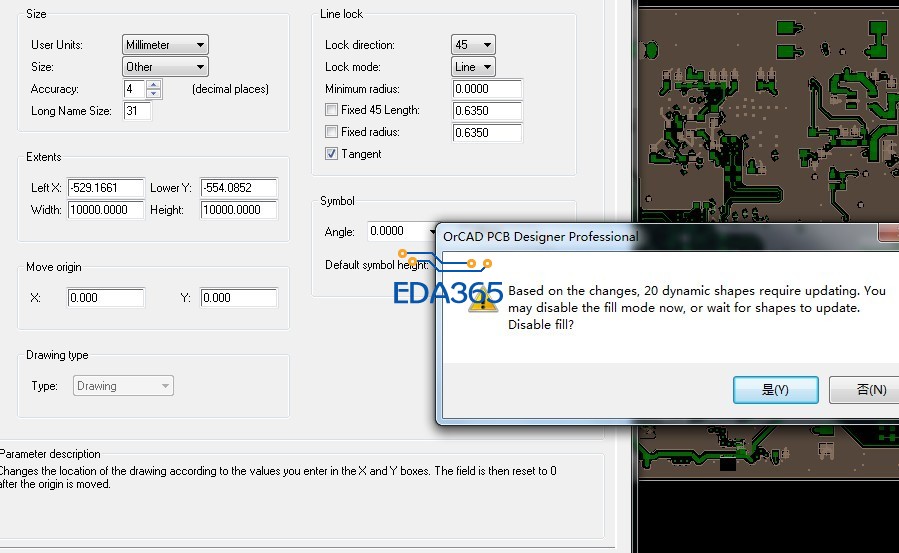Open the Lock mode dropdown
The image size is (899, 553).
pos(473,67)
